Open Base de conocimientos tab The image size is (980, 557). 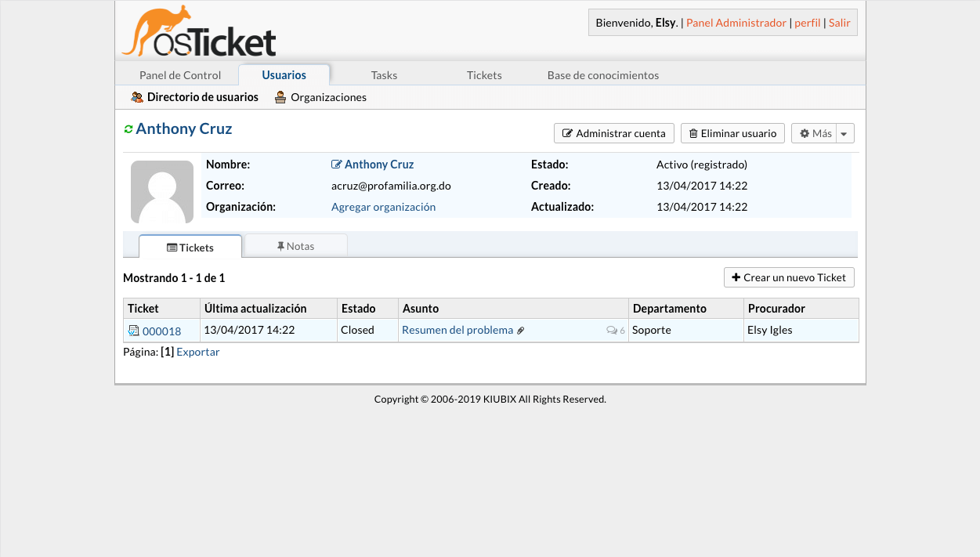(x=602, y=75)
